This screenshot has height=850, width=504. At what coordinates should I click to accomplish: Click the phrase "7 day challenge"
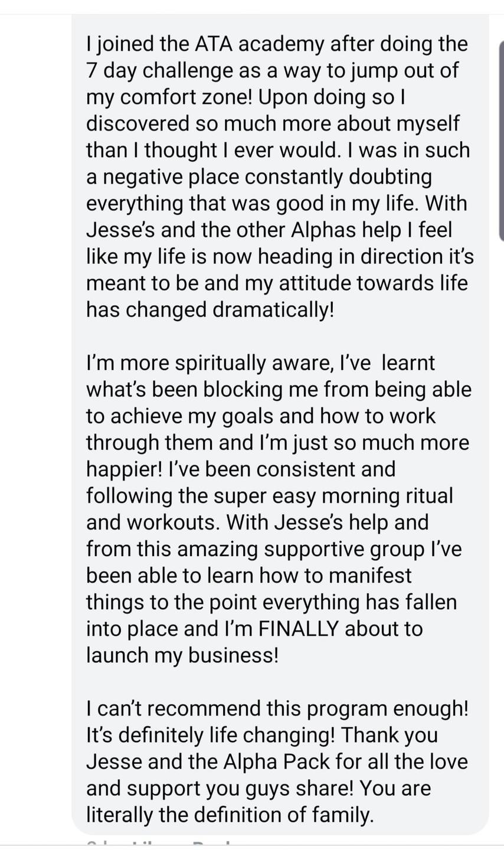click(159, 71)
